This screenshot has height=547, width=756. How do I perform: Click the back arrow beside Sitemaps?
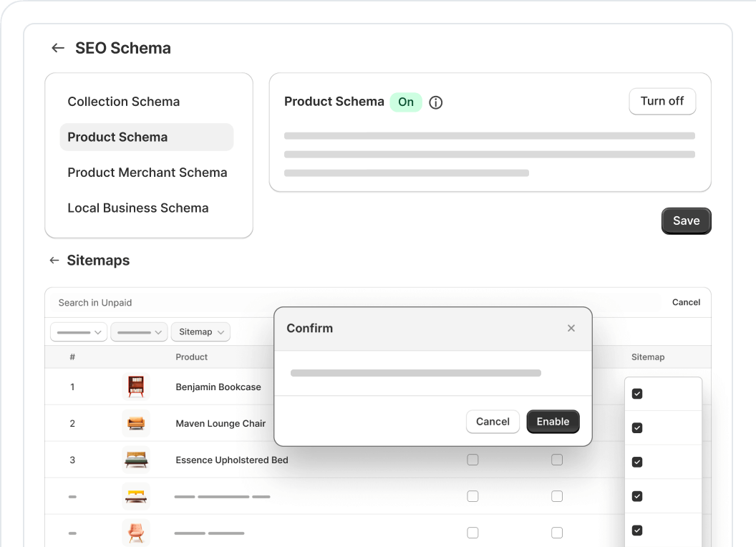[54, 261]
